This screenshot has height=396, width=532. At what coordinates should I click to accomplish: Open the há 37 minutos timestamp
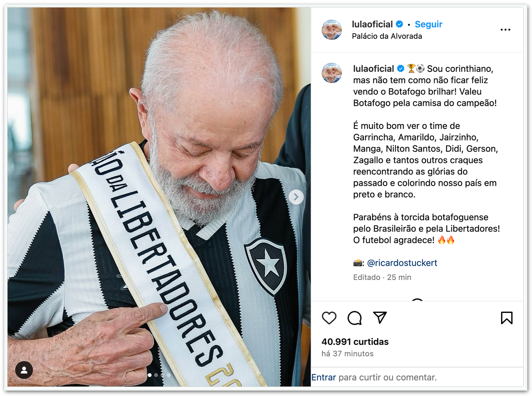click(347, 354)
